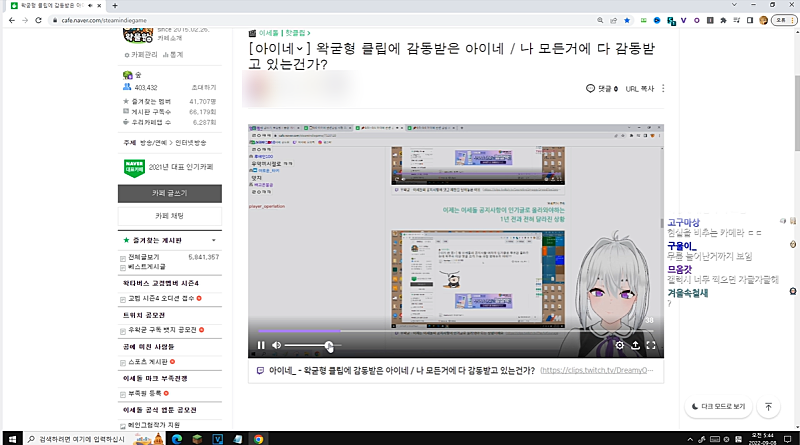The width and height of the screenshot is (800, 445).
Task: Open 고멤 시즌4 오디션 접수 board
Action: (161, 299)
